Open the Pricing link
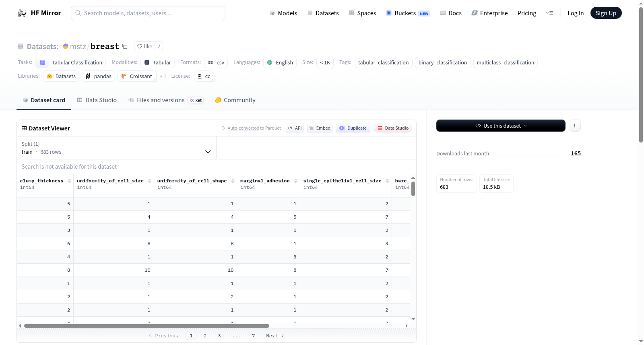644x345 pixels. [x=527, y=13]
